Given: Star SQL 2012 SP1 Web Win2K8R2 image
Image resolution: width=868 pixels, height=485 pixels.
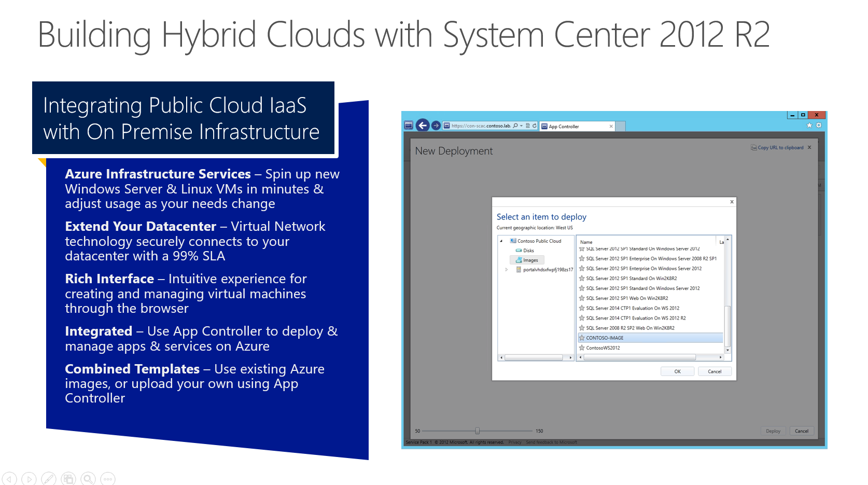Looking at the screenshot, I should pyautogui.click(x=582, y=298).
